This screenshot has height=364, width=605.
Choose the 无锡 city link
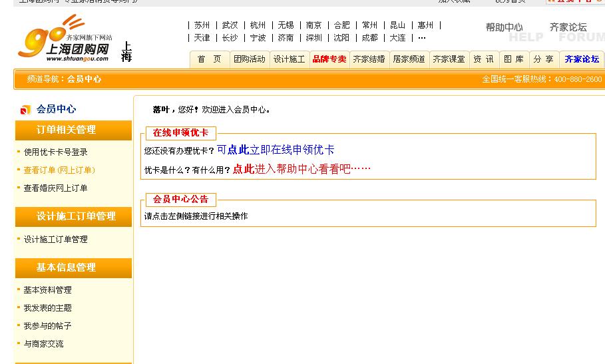[286, 25]
